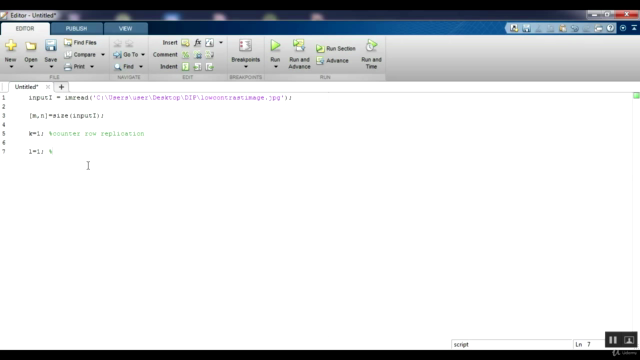Click the Go To button
This screenshot has width=640, height=360.
[126, 54]
